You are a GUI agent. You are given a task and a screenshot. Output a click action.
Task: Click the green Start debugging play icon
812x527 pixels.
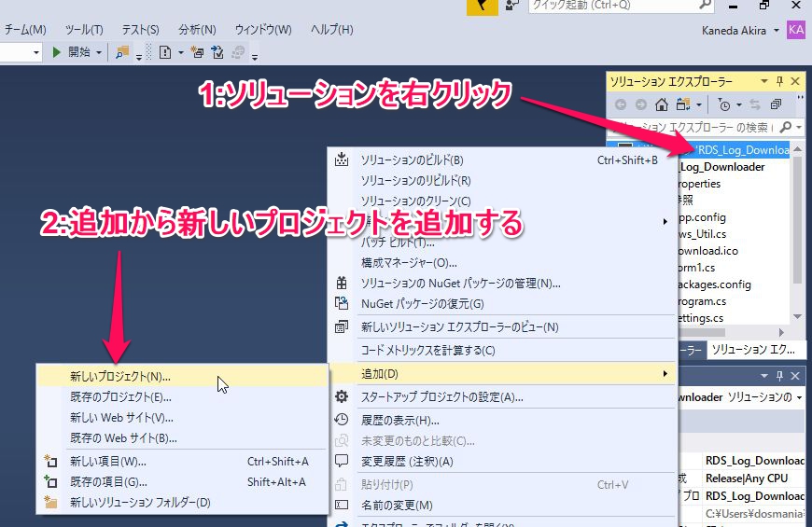click(57, 52)
